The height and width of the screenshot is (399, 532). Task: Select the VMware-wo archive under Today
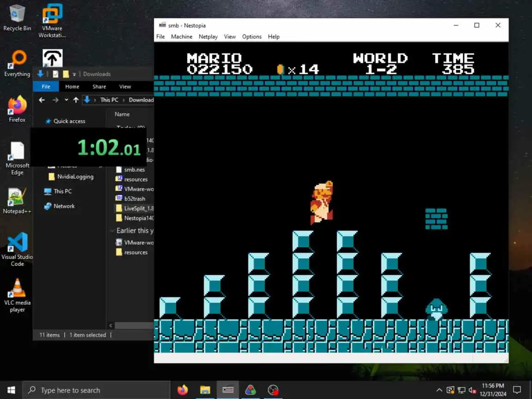[x=134, y=189]
